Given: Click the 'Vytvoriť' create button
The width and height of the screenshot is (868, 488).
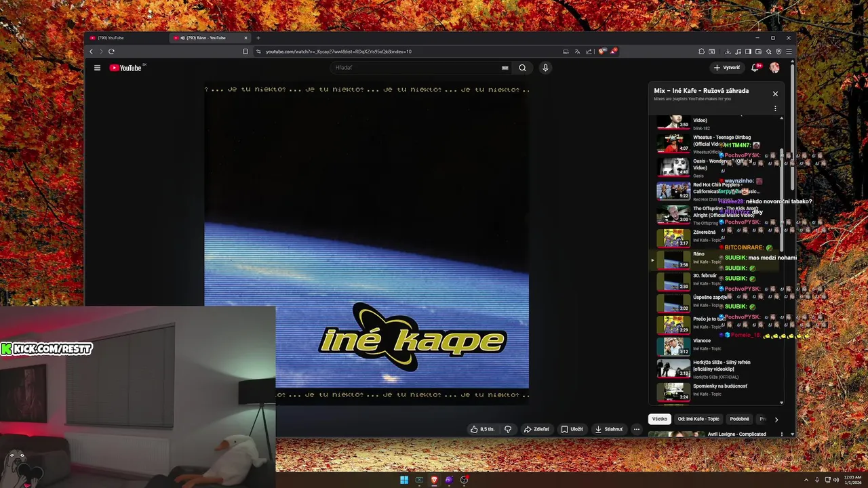Looking at the screenshot, I should click(x=727, y=68).
